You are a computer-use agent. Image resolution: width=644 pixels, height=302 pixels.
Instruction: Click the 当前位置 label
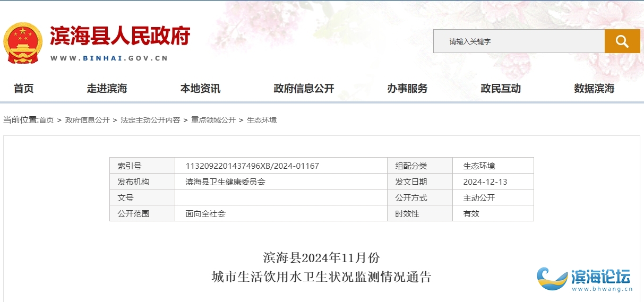(x=20, y=120)
